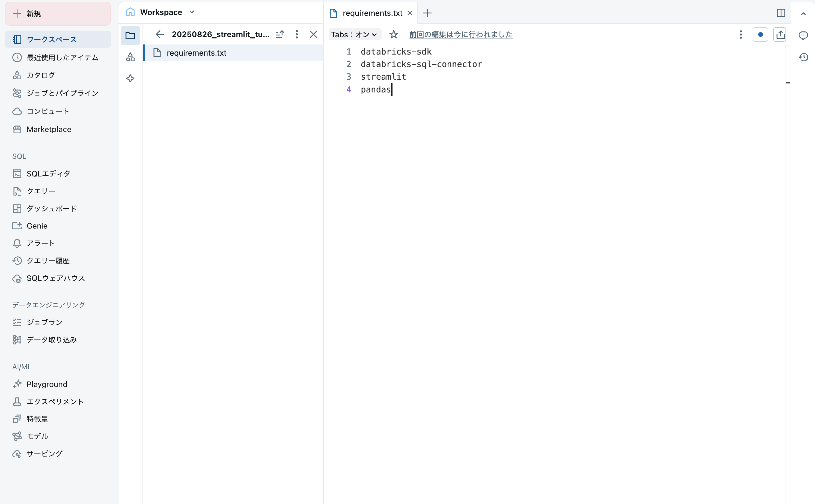Image resolution: width=815 pixels, height=504 pixels.
Task: Select the requirements.txt file in the browser
Action: pos(197,53)
